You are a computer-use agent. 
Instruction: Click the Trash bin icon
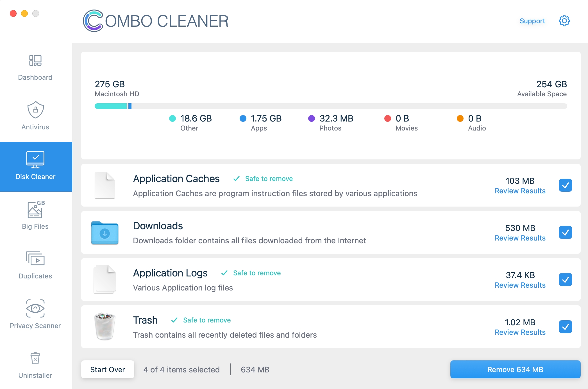coord(105,326)
